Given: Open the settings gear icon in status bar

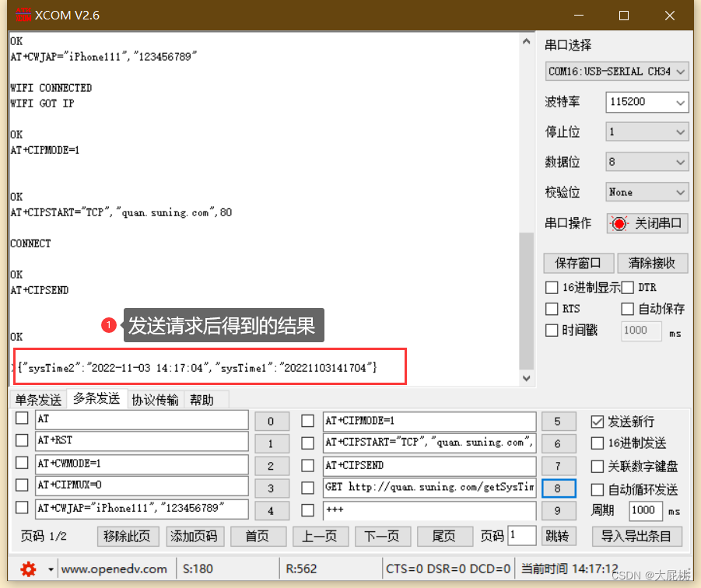Looking at the screenshot, I should (28, 569).
